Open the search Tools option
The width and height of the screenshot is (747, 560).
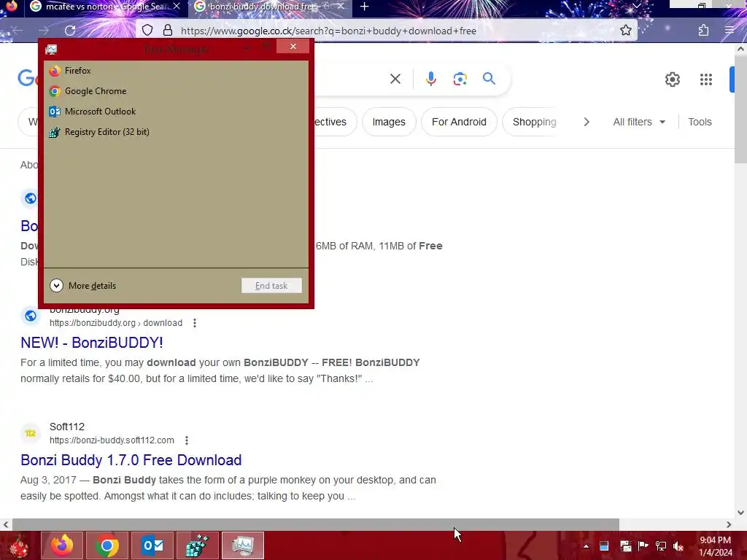(x=700, y=122)
